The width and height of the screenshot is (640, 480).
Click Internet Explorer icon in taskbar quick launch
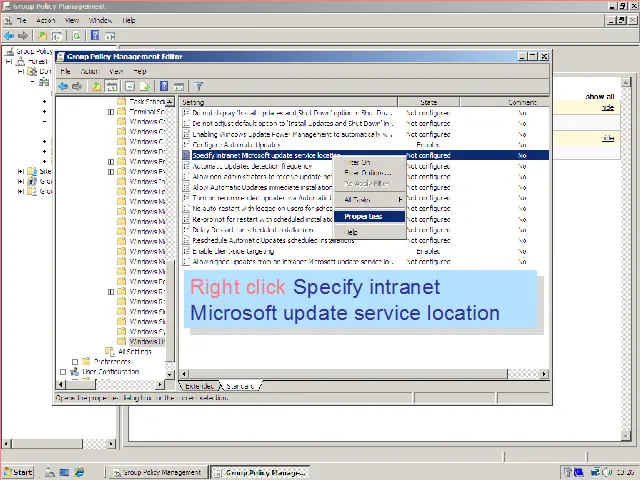tap(79, 472)
